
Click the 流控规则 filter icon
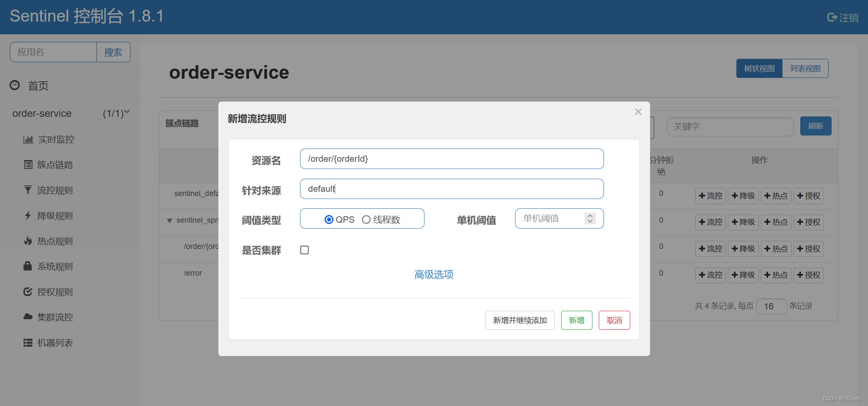click(x=28, y=190)
